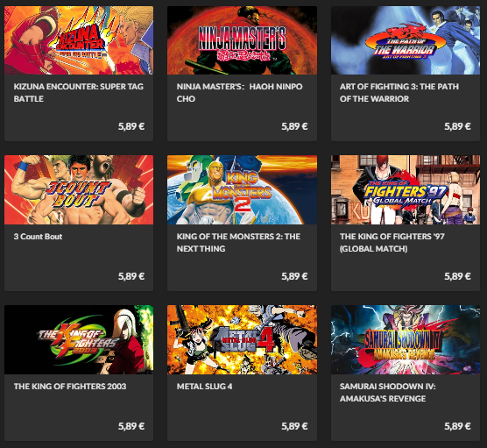Open the 3 Count Bout title text
The height and width of the screenshot is (448, 487).
(x=38, y=237)
